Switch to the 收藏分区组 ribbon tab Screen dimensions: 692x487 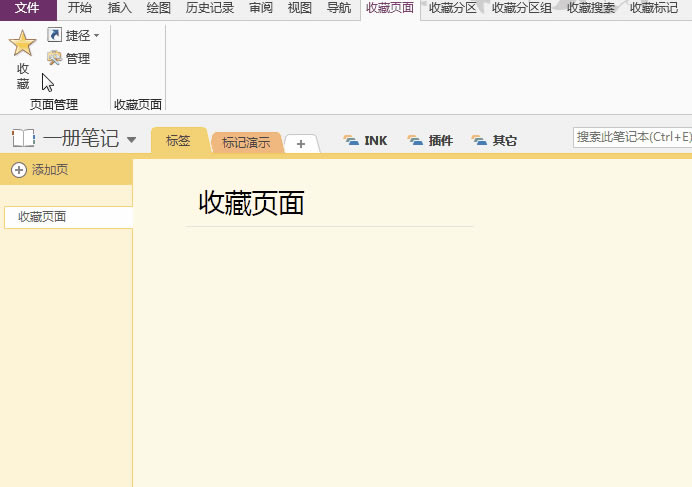(522, 8)
